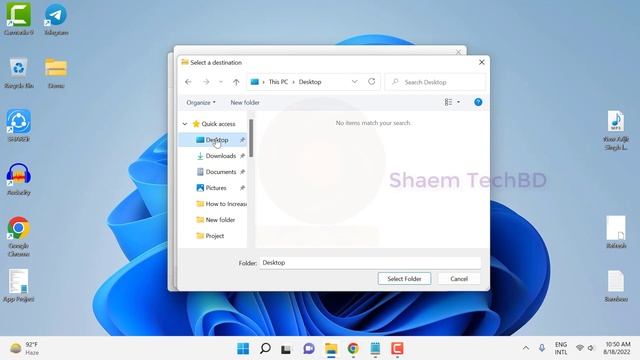The width and height of the screenshot is (640, 360).
Task: Expand the address bar history dropdown
Action: [x=354, y=82]
